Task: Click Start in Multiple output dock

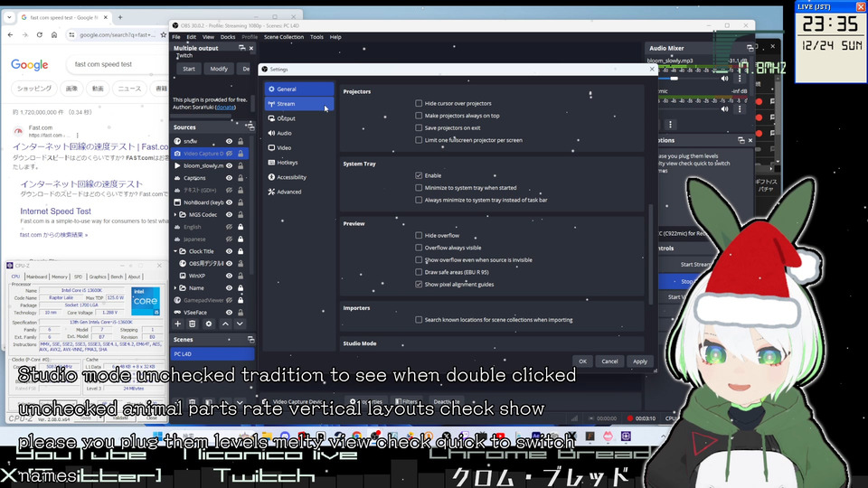Action: click(189, 70)
